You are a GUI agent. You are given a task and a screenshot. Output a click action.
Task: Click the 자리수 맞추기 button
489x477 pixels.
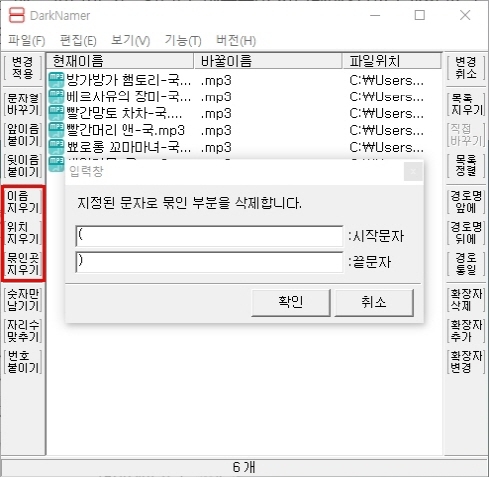click(x=23, y=331)
